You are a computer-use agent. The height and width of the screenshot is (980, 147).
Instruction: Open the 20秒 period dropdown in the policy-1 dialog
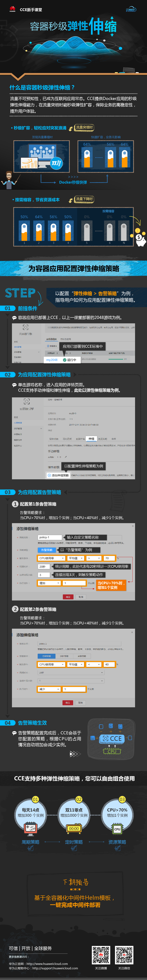pyautogui.click(x=44, y=566)
